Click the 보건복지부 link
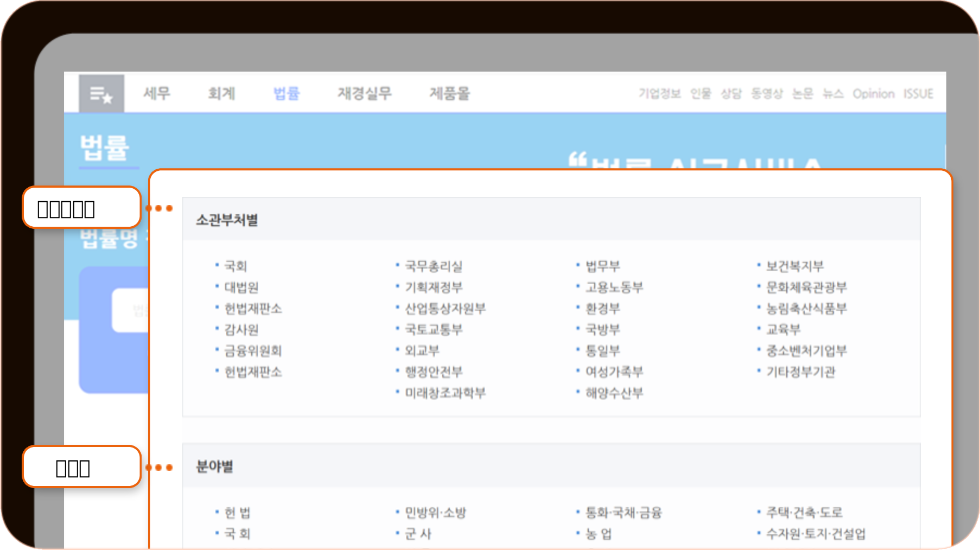The height and width of the screenshot is (550, 980). tap(794, 266)
